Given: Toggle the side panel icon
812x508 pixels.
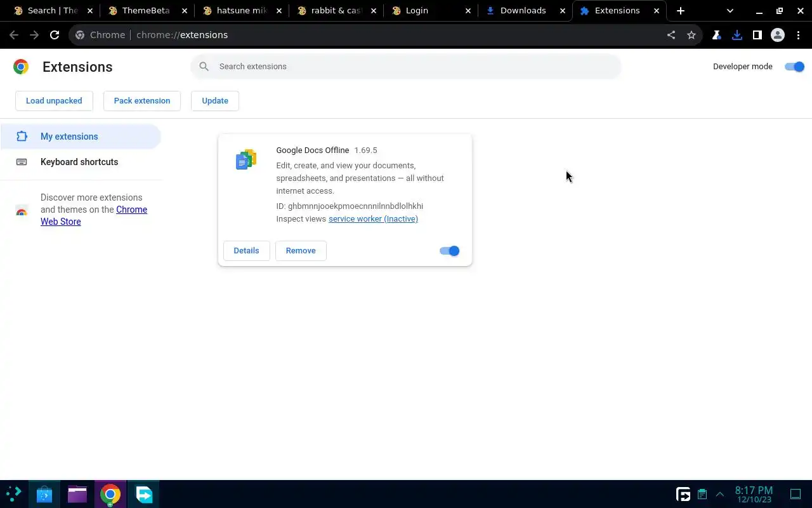Looking at the screenshot, I should [757, 35].
